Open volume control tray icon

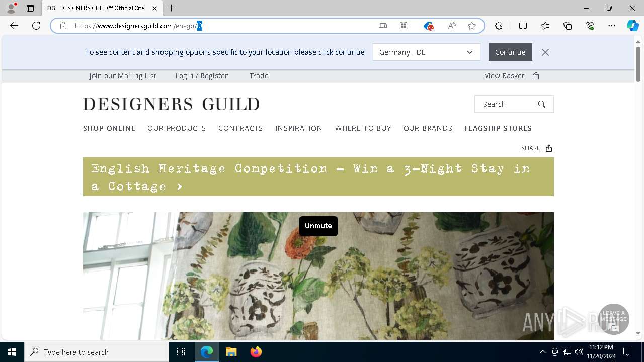(x=579, y=352)
